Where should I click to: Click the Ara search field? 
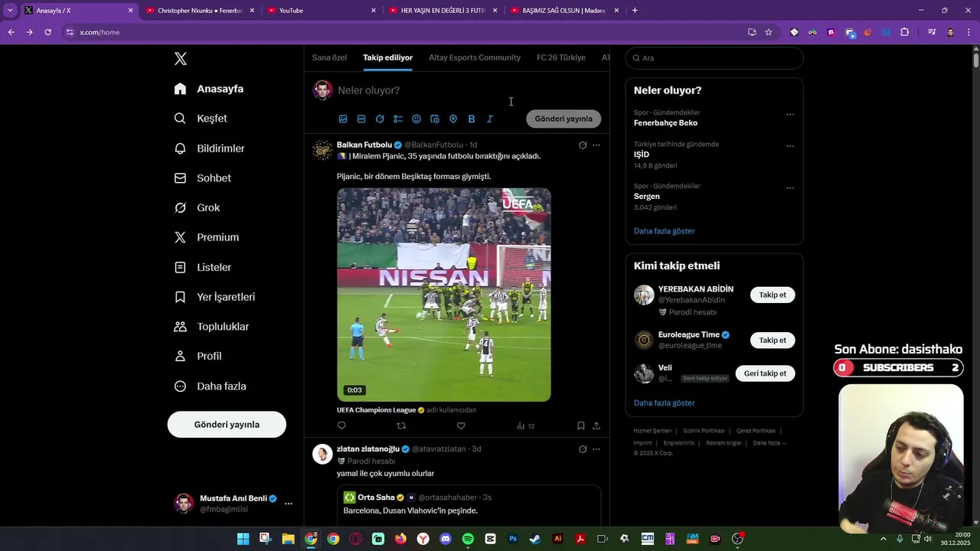714,58
